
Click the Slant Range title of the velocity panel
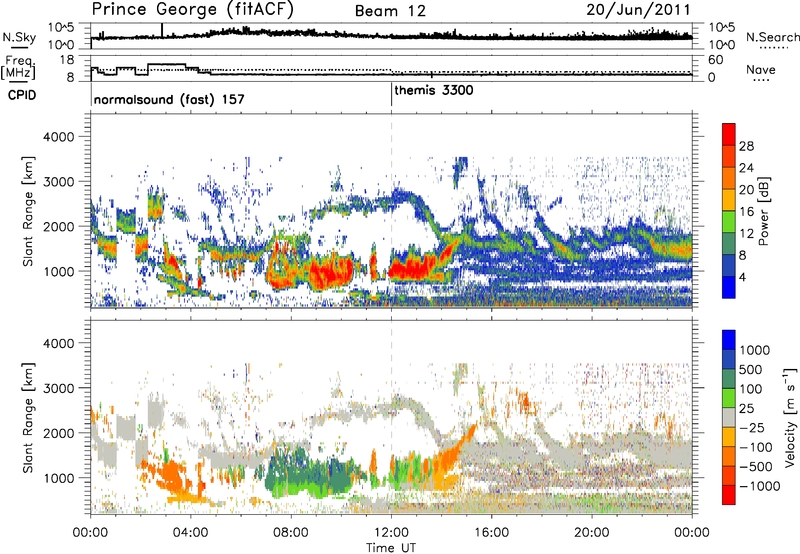28,417
